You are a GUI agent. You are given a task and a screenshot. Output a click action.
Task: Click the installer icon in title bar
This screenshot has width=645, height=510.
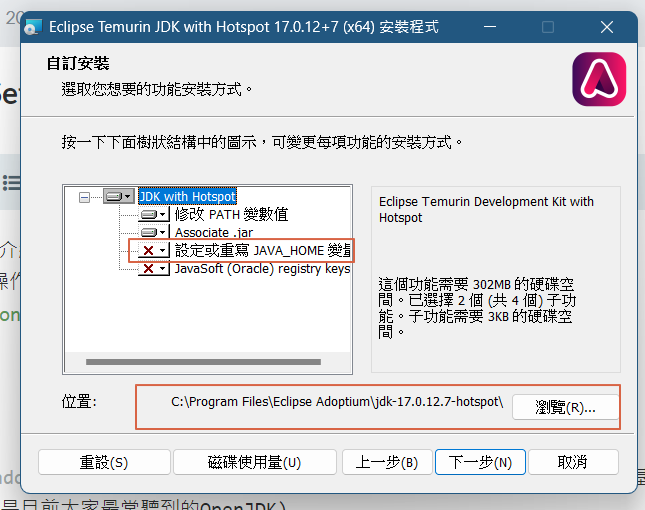(x=33, y=27)
